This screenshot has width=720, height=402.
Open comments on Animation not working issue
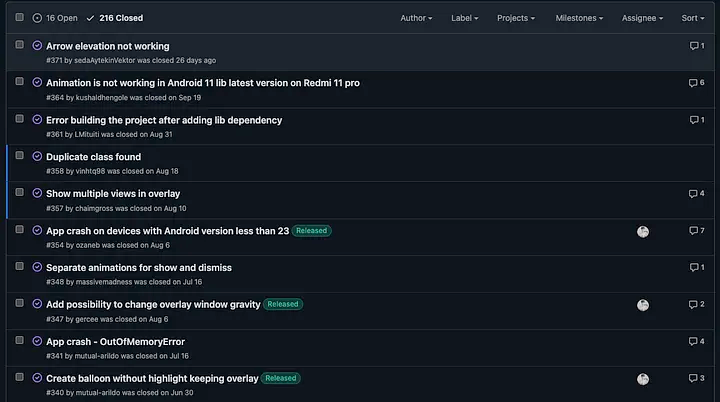coord(696,83)
